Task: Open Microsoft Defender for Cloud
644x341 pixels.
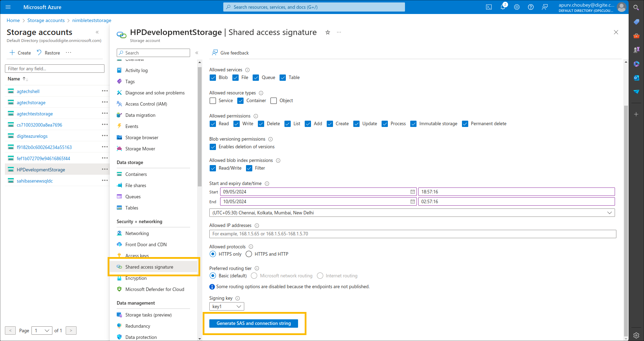Action: pos(155,289)
